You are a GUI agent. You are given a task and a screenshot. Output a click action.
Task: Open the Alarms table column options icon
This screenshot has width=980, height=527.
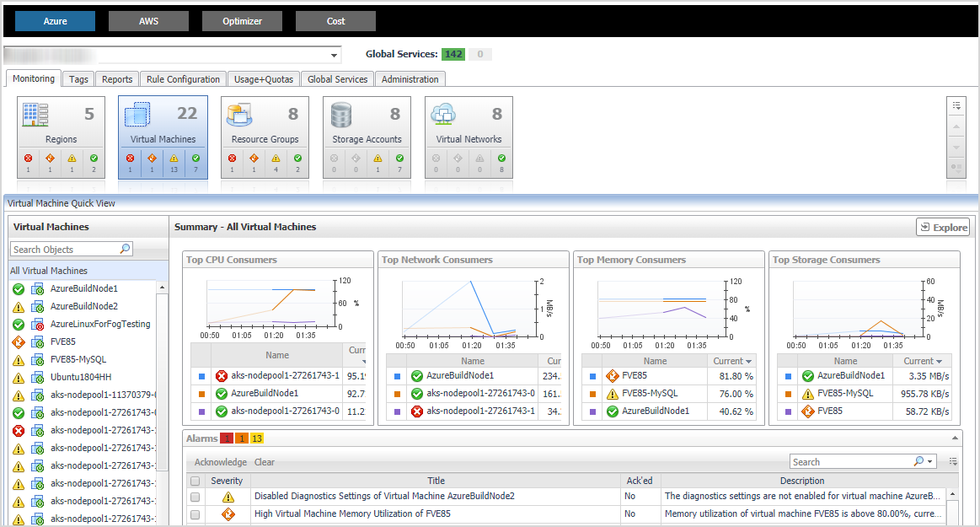[953, 461]
